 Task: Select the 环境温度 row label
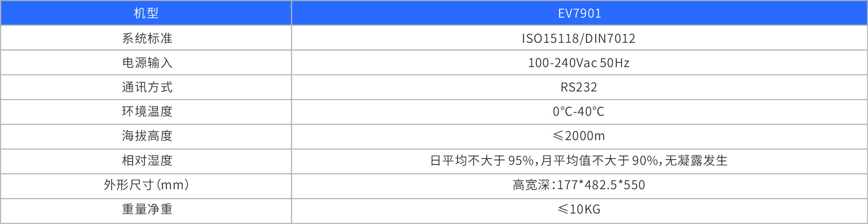tap(147, 111)
